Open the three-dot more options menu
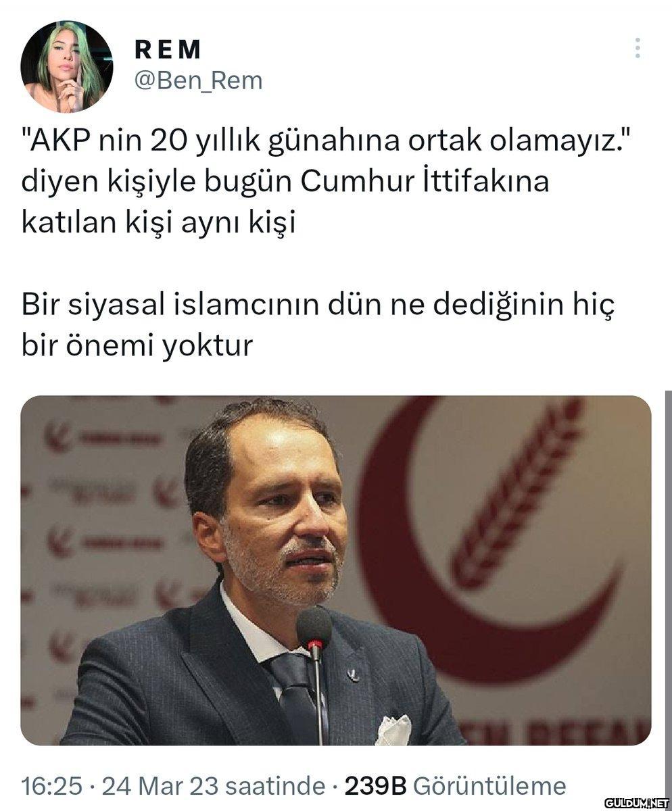The width and height of the screenshot is (672, 811). (637, 48)
